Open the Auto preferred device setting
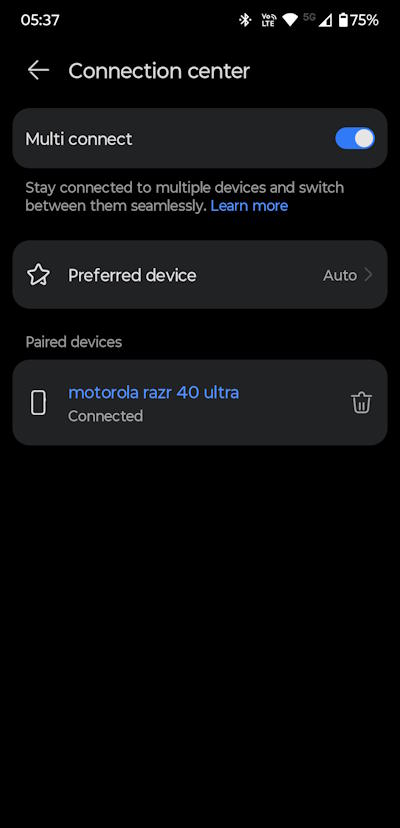 click(340, 275)
